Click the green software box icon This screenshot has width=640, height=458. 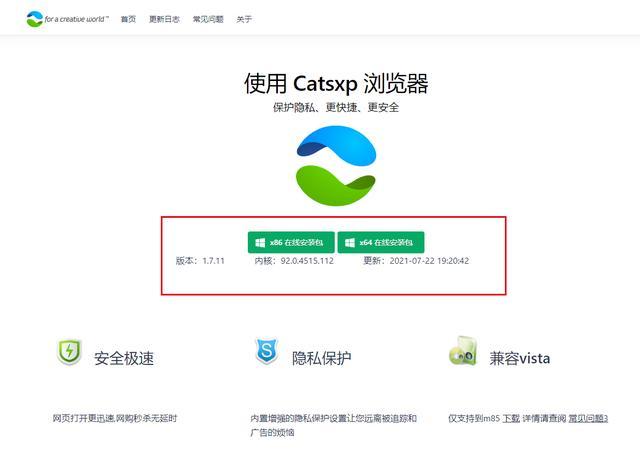(463, 351)
